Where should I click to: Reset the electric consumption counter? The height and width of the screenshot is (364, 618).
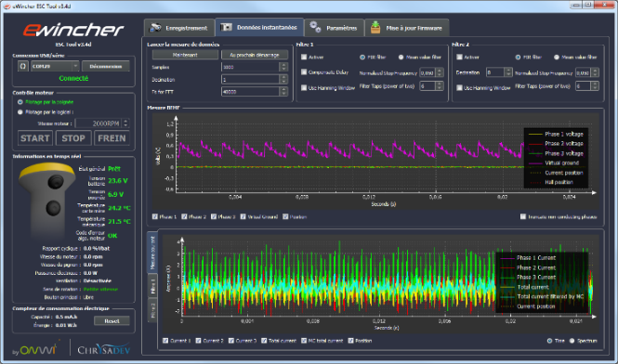coord(112,321)
